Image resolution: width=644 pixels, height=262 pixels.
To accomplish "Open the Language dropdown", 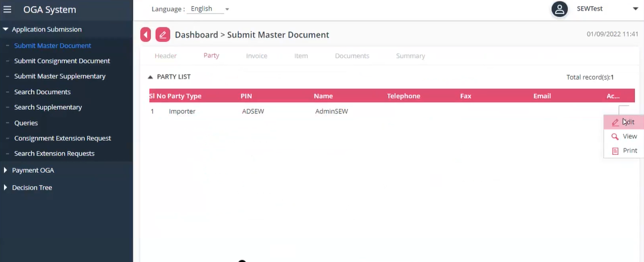I will pyautogui.click(x=210, y=9).
